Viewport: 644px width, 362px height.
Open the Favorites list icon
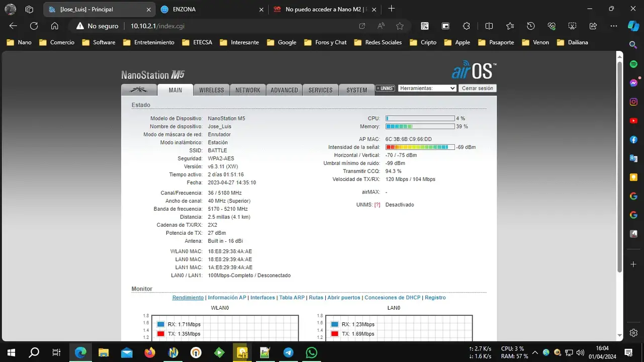[x=510, y=26]
